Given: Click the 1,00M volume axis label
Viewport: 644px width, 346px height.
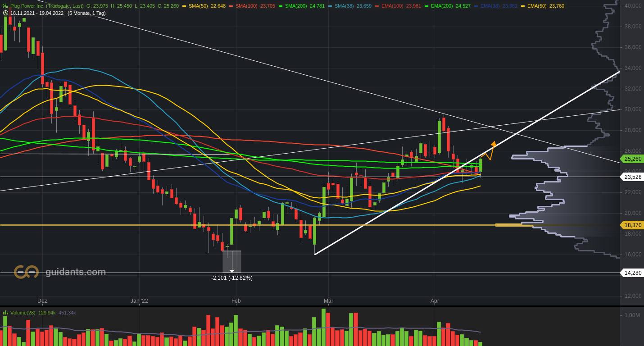Looking at the screenshot, I should 632,315.
